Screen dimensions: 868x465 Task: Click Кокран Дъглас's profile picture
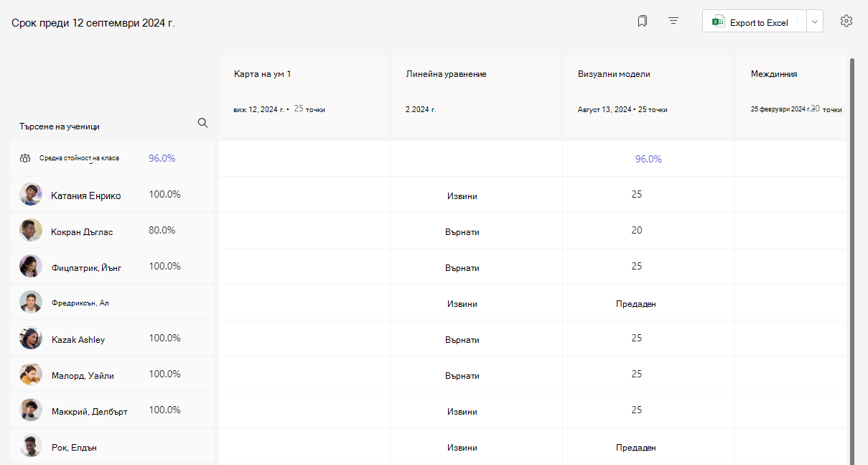coord(31,230)
